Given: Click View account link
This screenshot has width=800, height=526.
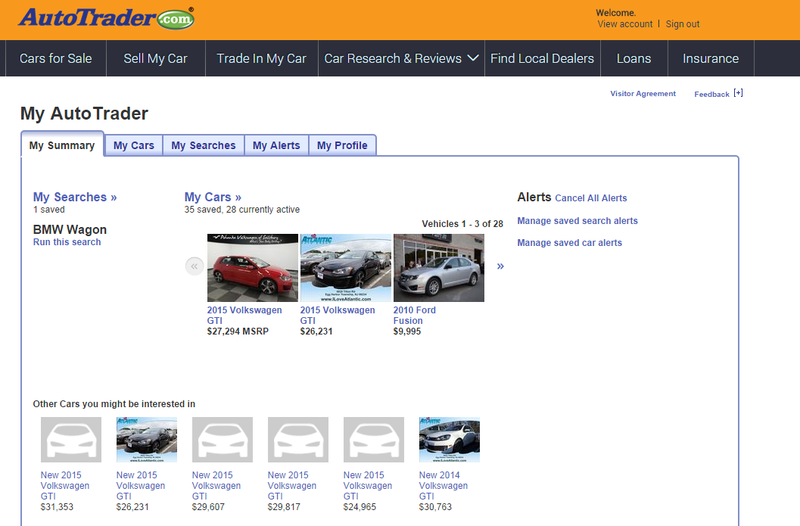Looking at the screenshot, I should click(x=625, y=24).
